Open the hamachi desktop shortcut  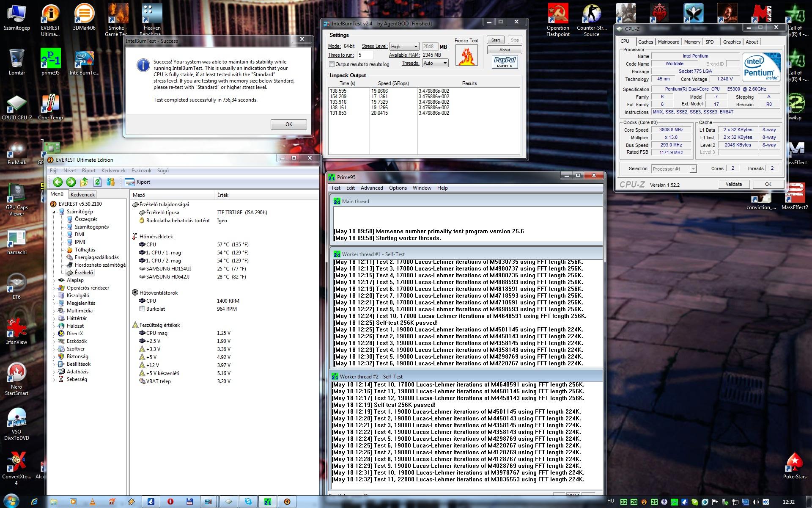[17, 242]
